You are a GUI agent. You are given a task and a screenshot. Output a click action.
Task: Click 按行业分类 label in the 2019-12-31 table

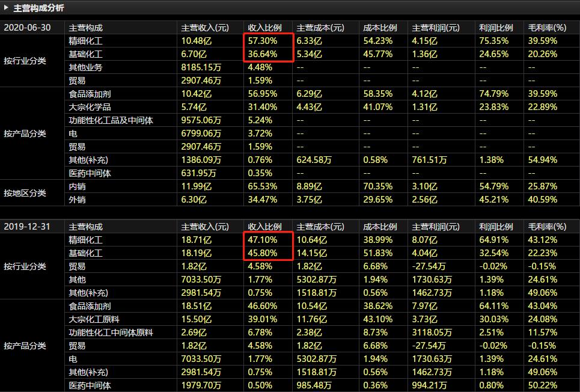pyautogui.click(x=25, y=266)
